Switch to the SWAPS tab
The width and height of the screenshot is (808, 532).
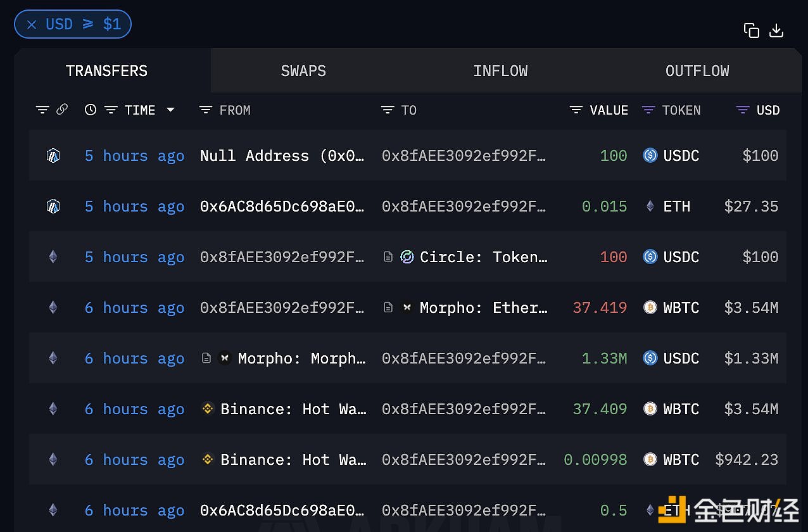click(x=303, y=71)
